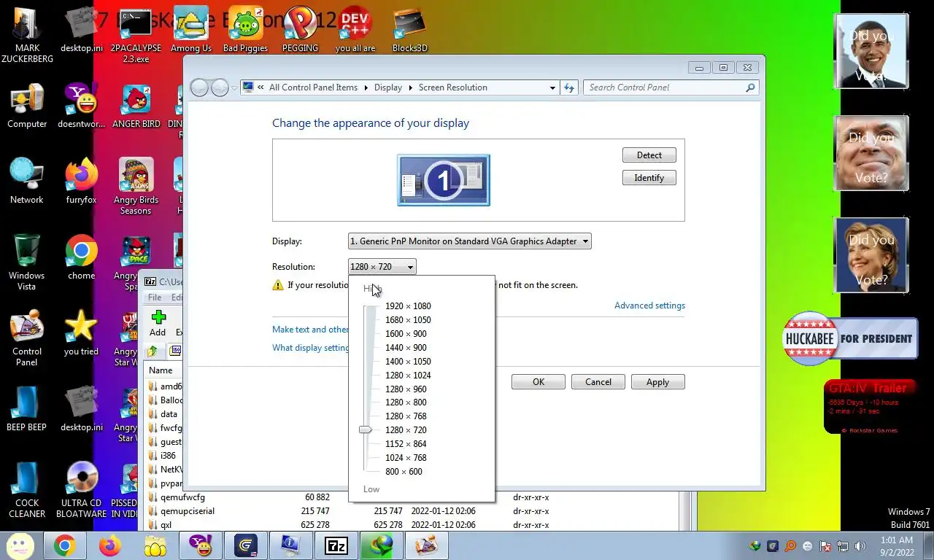Select 1280 × 960 resolution
The width and height of the screenshot is (934, 560).
(x=406, y=389)
